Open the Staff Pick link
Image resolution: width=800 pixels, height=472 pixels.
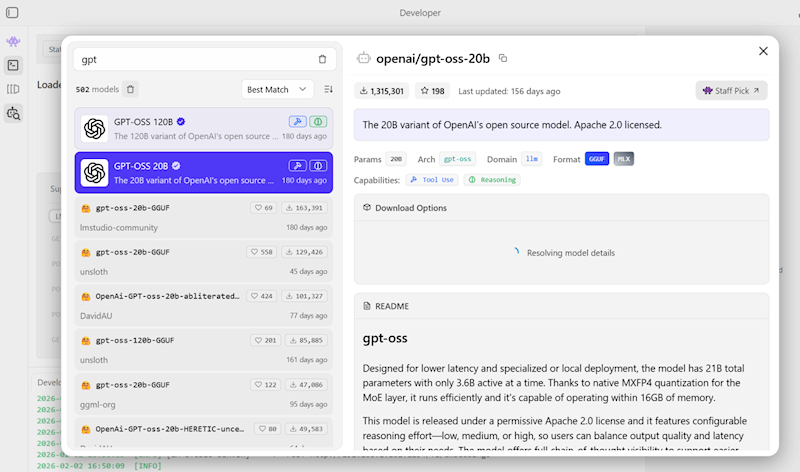[731, 91]
